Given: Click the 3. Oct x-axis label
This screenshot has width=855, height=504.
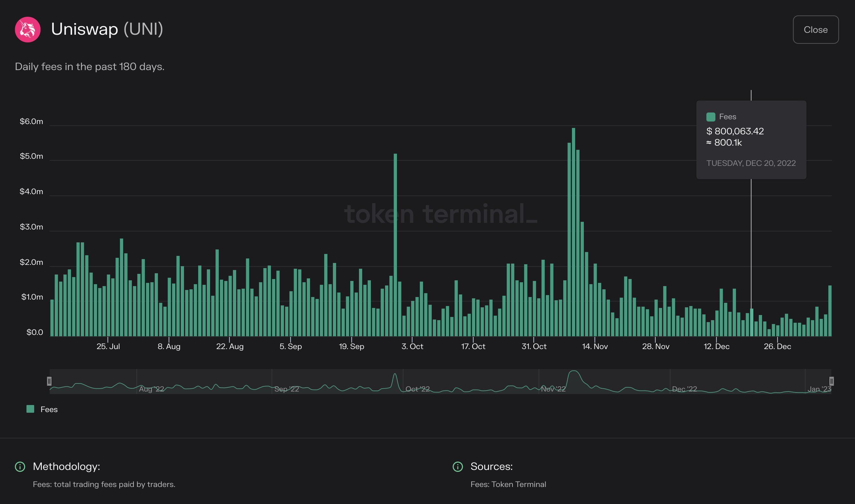Looking at the screenshot, I should click(412, 346).
